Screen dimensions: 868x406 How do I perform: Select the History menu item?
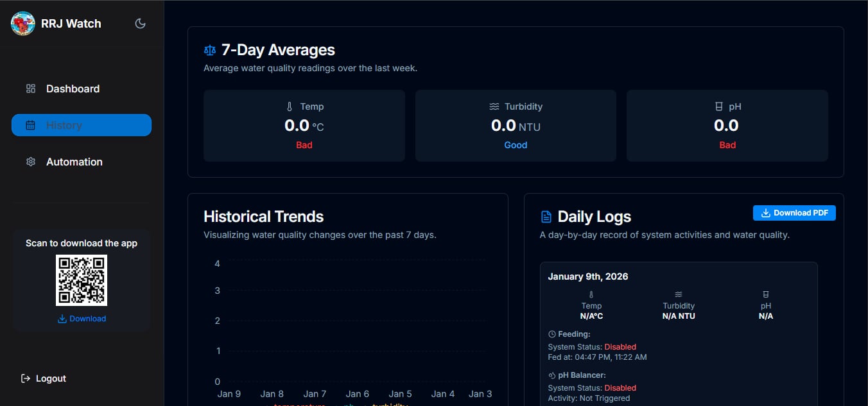point(82,125)
